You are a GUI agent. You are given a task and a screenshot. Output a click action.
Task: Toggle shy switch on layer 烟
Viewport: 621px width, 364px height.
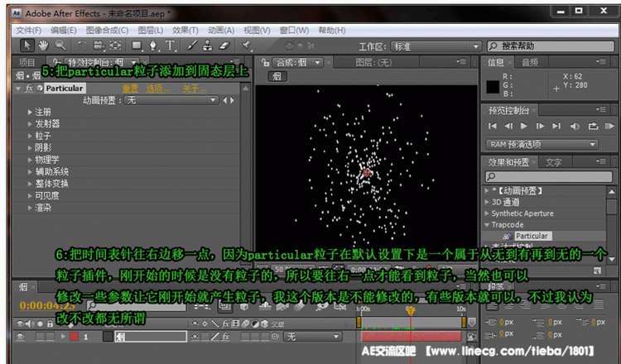195,337
